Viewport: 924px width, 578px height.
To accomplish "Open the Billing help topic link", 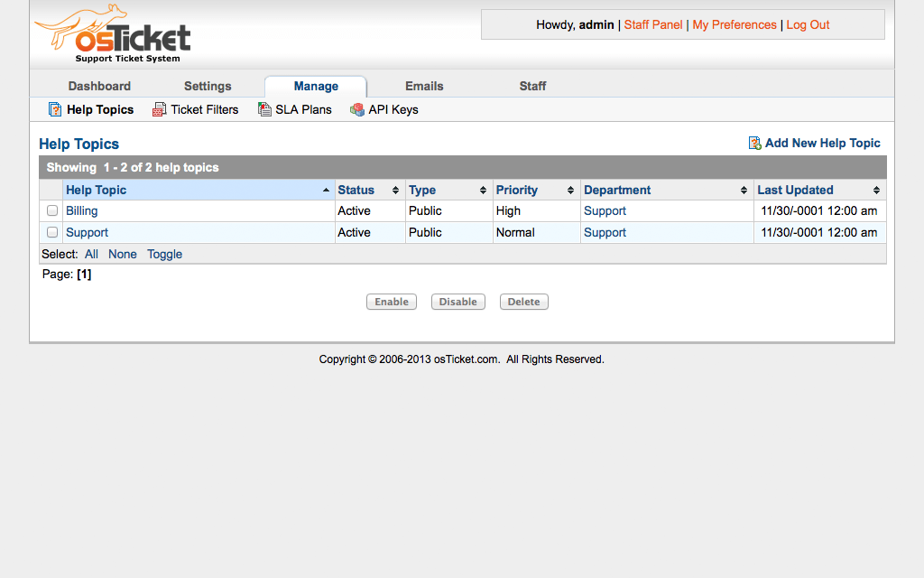I will [82, 210].
